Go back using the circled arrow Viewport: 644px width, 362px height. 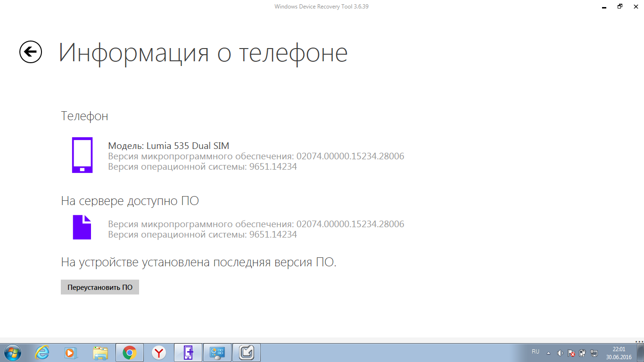(31, 52)
